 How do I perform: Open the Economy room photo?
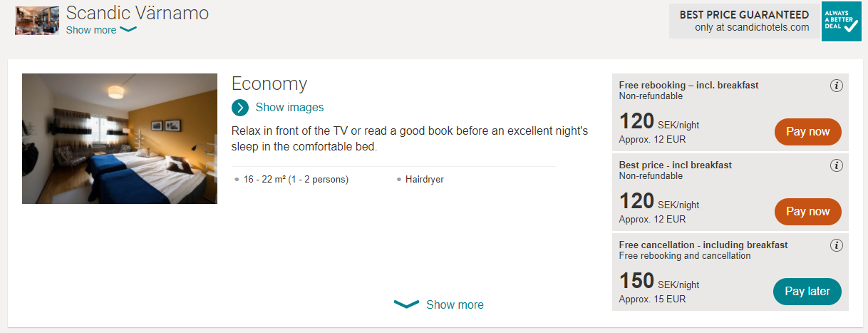click(x=120, y=138)
